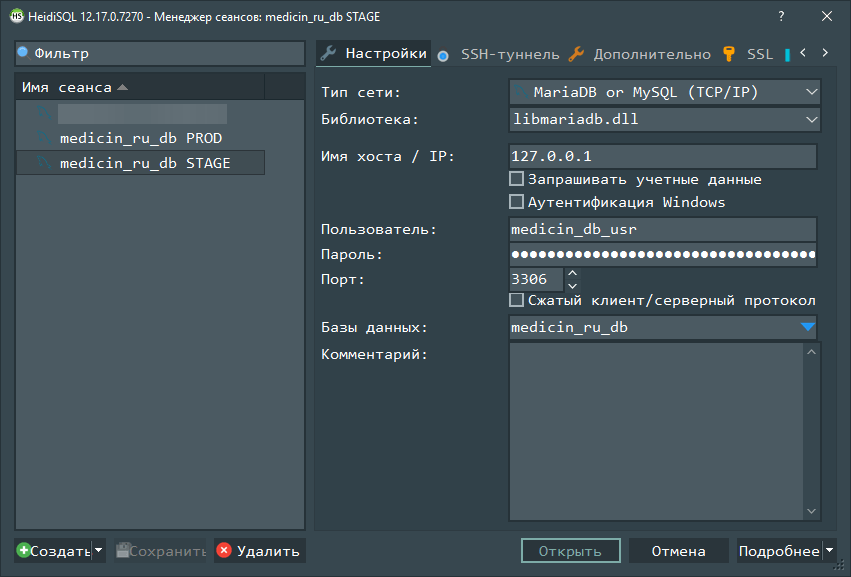
Task: Click the comment scrollbar up arrow
Action: [x=811, y=352]
